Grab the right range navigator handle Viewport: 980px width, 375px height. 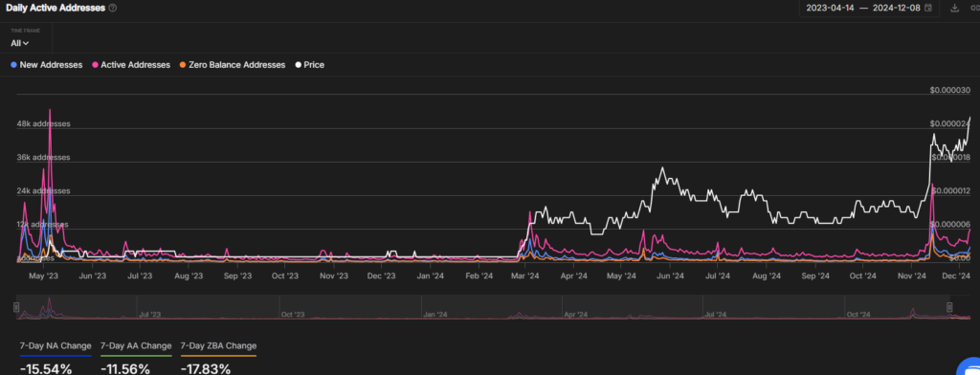949,306
